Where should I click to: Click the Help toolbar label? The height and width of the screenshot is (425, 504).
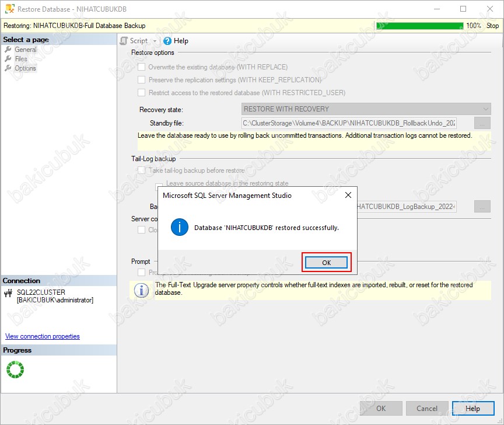(181, 41)
